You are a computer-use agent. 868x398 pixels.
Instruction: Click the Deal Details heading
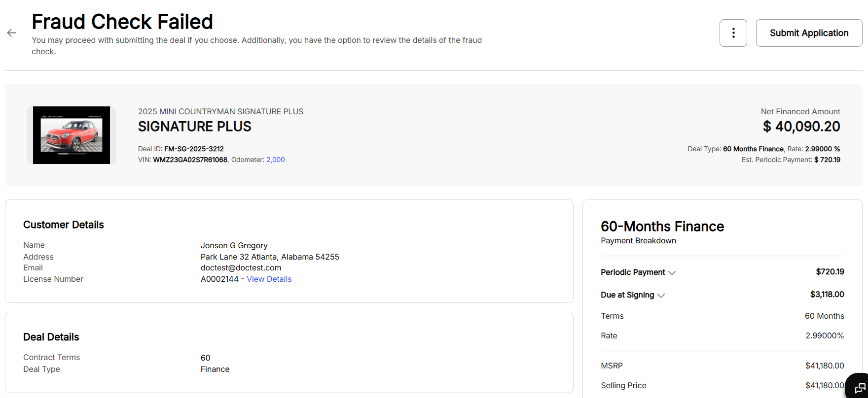[x=51, y=337]
